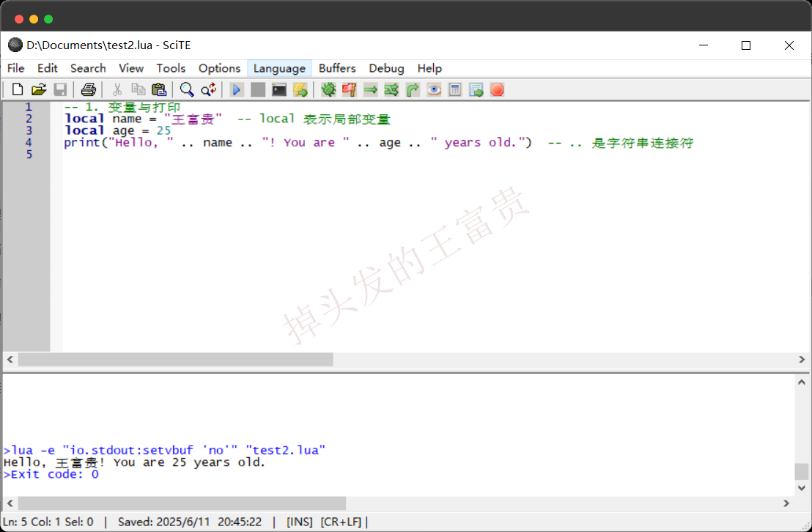812x532 pixels.
Task: Click the print( call on line 4
Action: pos(86,142)
